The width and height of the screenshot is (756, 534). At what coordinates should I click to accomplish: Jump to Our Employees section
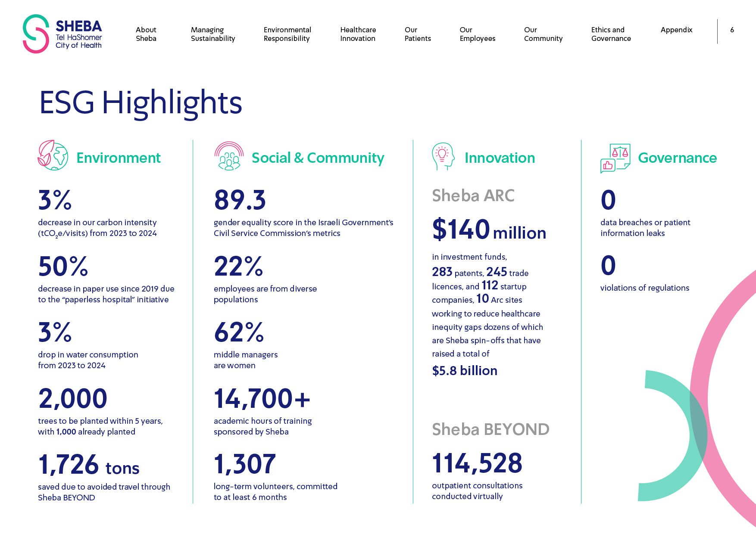coord(477,34)
